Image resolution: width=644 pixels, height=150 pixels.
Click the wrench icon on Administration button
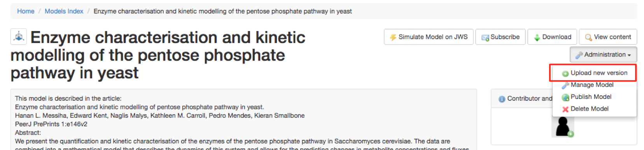579,55
